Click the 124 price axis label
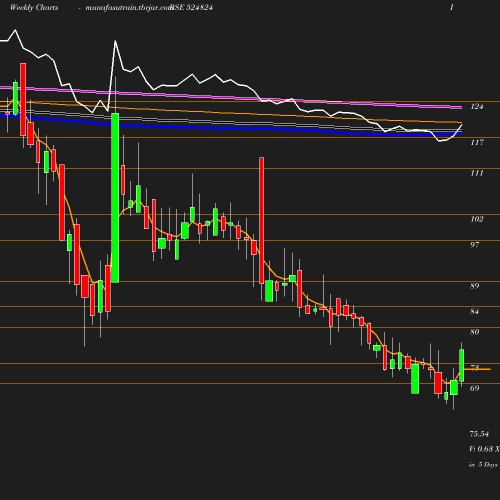 click(x=477, y=106)
